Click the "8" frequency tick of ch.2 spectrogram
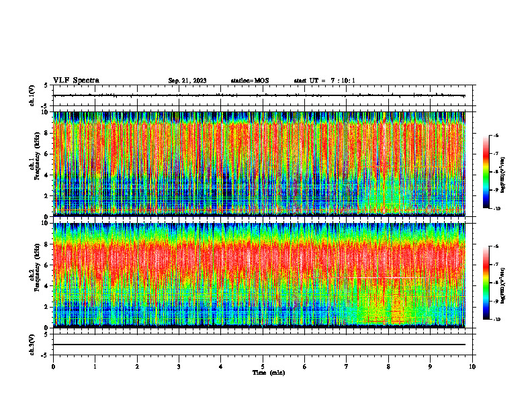Image resolution: width=532 pixels, height=411 pixels. point(47,244)
